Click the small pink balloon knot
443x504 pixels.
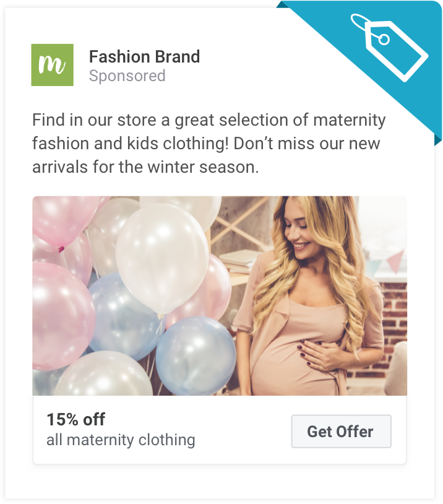[61, 249]
